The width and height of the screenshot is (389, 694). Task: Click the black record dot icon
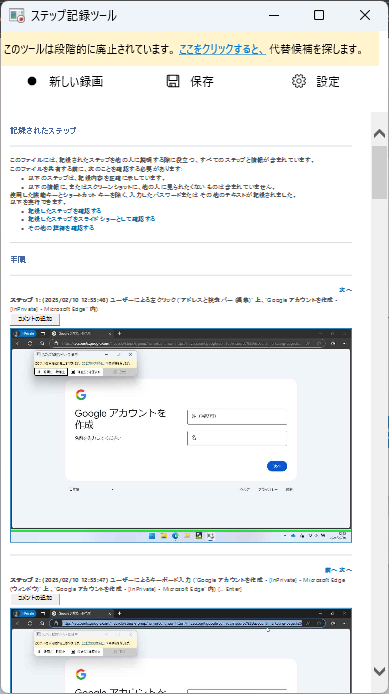[x=32, y=81]
